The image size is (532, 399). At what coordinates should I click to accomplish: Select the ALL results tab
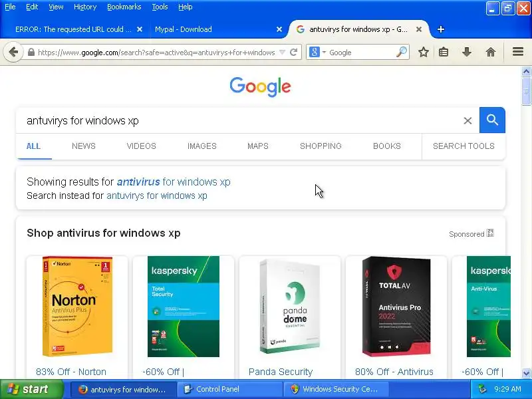coord(34,146)
